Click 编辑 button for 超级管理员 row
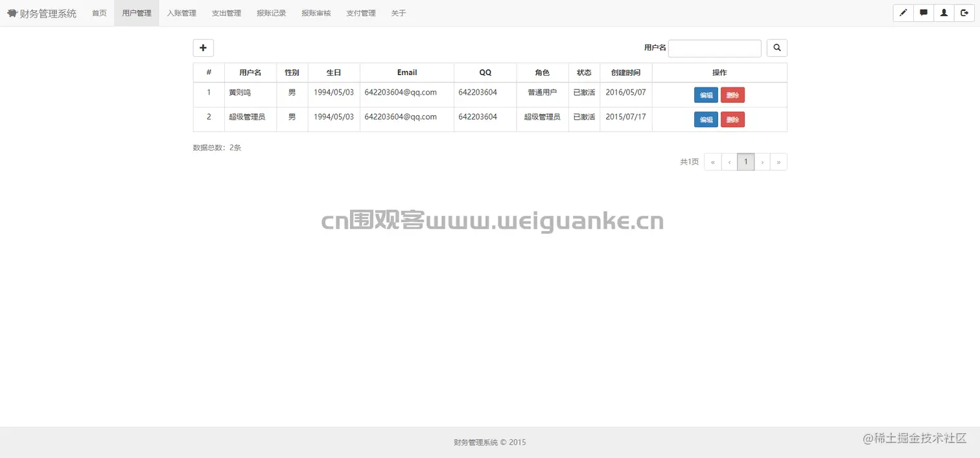Screen dimensions: 980x458 point(706,120)
